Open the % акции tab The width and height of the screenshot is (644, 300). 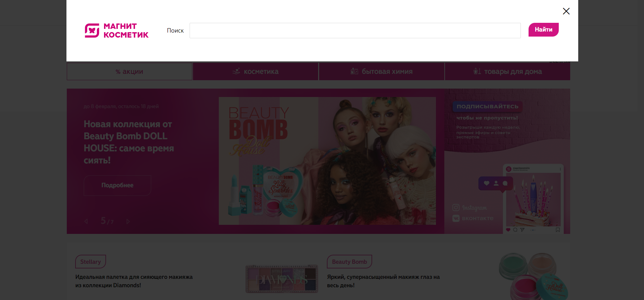click(x=130, y=71)
